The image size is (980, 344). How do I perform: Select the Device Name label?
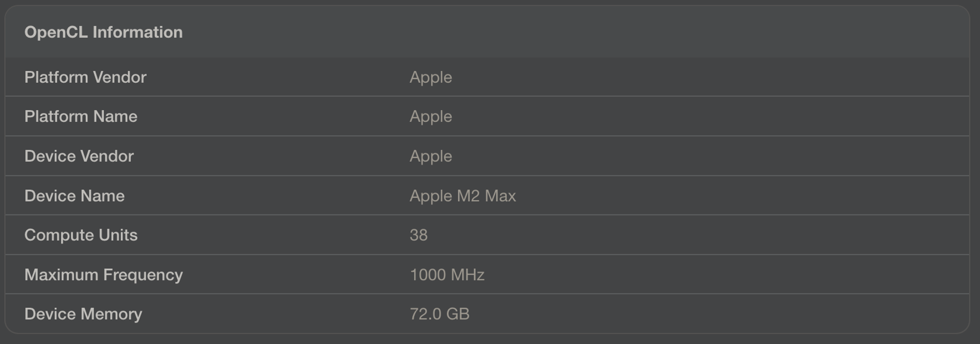74,196
